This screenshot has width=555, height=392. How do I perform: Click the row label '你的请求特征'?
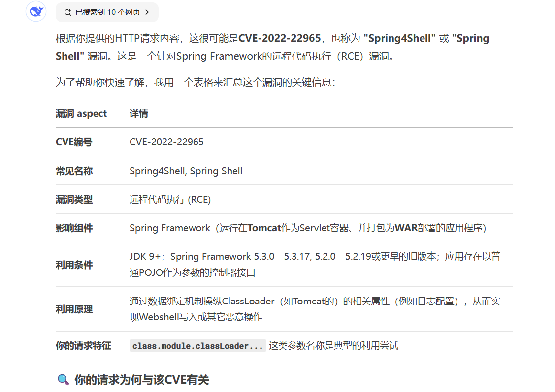[83, 346]
